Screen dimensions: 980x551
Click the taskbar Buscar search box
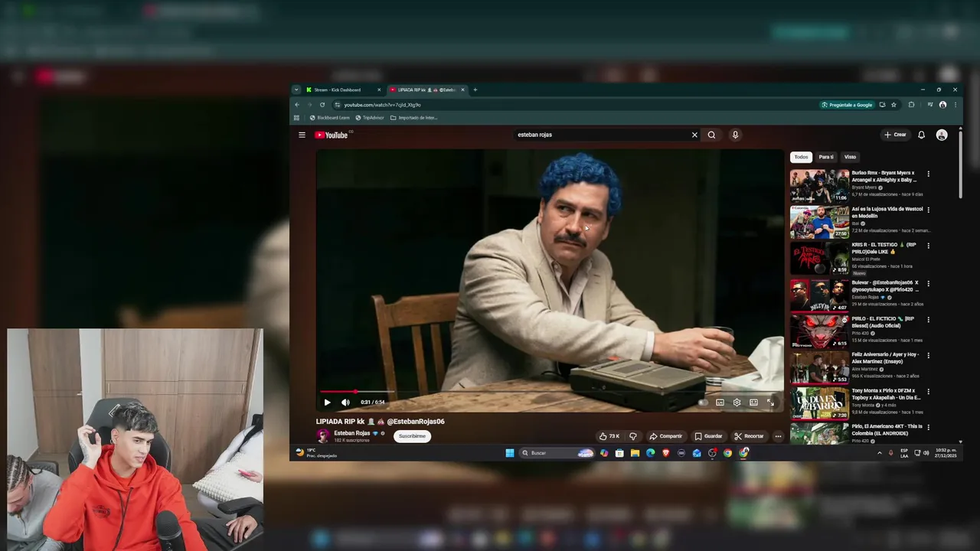pyautogui.click(x=557, y=453)
